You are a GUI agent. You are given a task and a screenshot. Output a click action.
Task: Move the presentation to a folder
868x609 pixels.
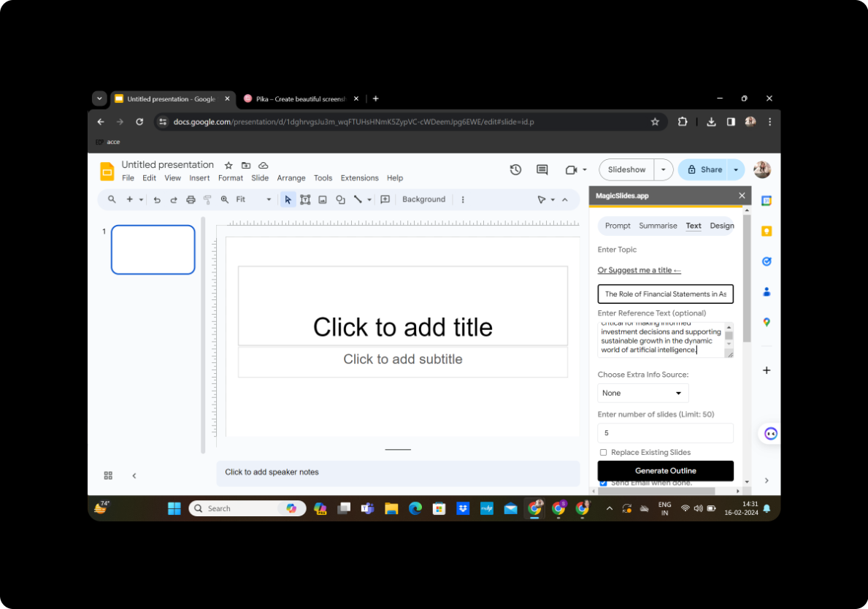[x=246, y=165]
